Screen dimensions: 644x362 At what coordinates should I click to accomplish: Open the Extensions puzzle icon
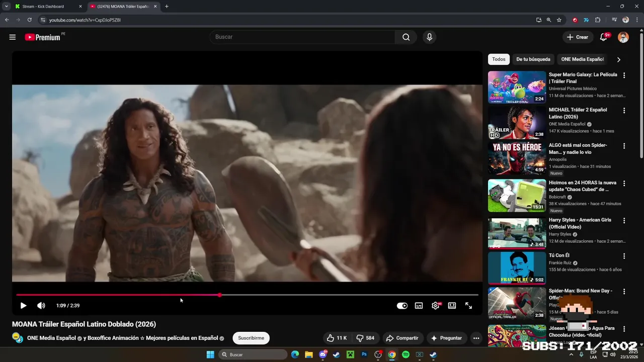pos(598,20)
